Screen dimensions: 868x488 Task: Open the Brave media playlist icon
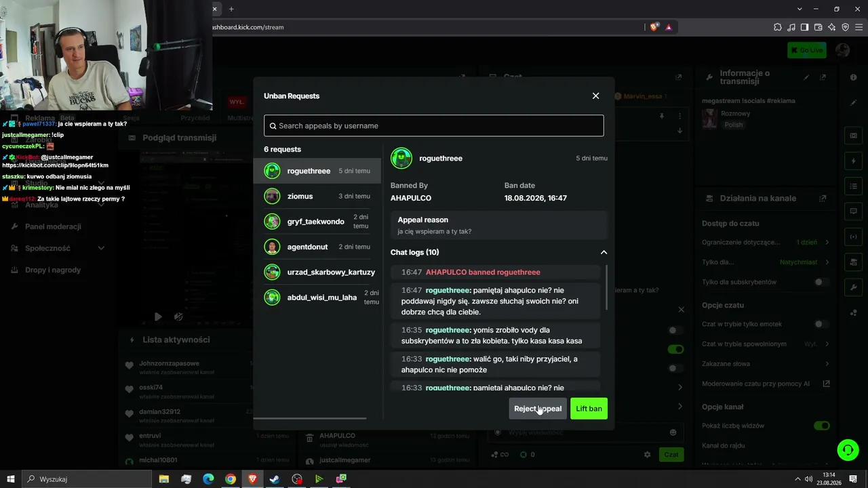(791, 27)
